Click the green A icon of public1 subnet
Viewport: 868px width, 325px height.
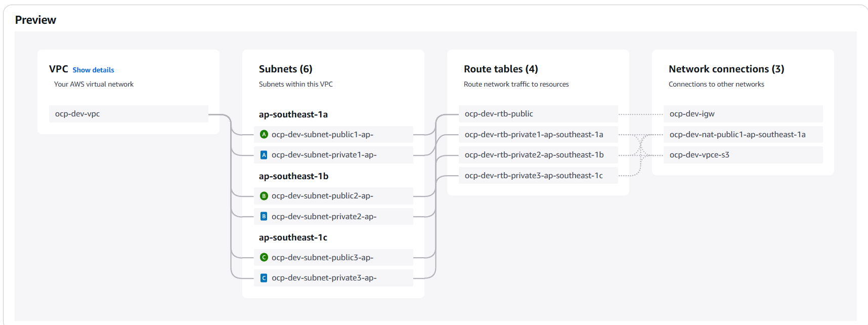coord(264,135)
